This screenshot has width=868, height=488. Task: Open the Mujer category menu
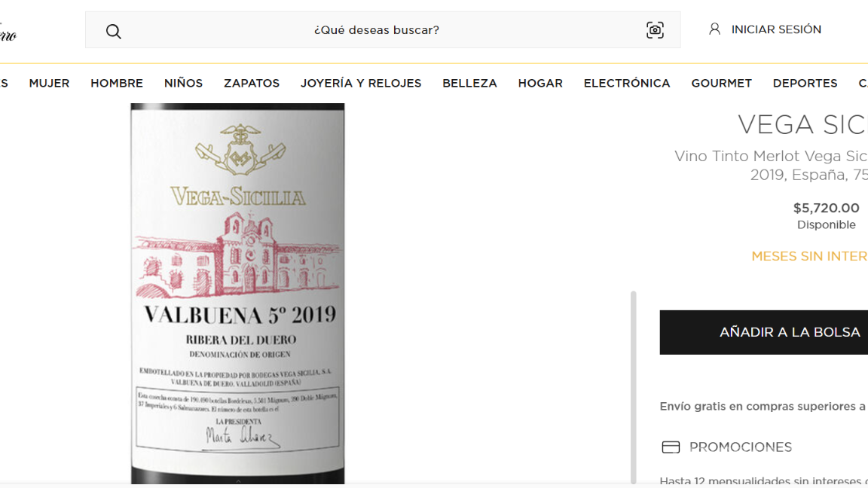click(x=49, y=83)
